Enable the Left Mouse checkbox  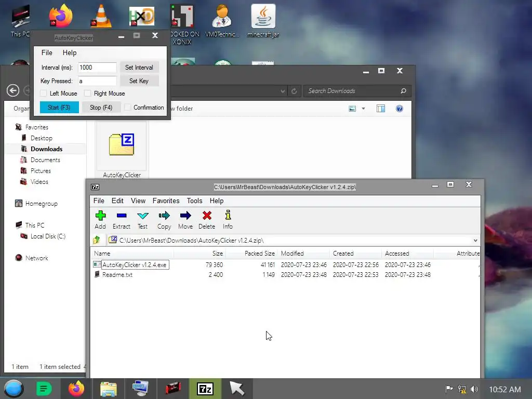click(44, 94)
